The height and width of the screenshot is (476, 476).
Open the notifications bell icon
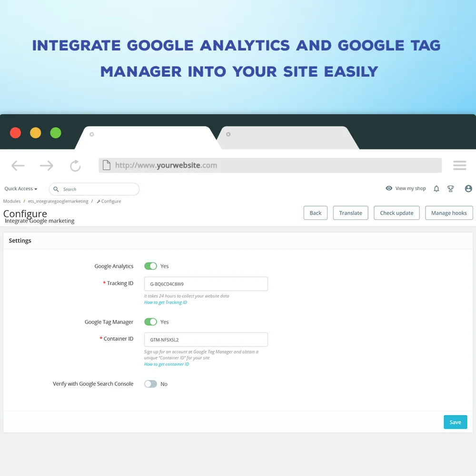tap(436, 189)
